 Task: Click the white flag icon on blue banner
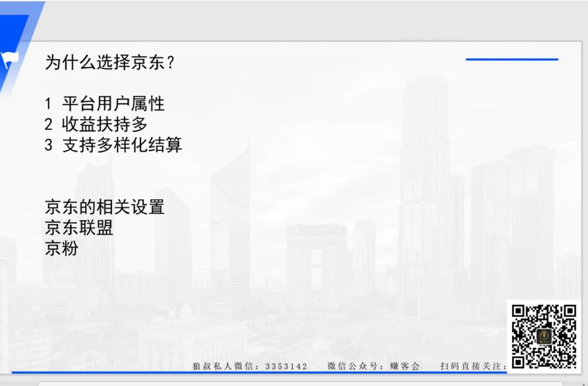coord(10,59)
